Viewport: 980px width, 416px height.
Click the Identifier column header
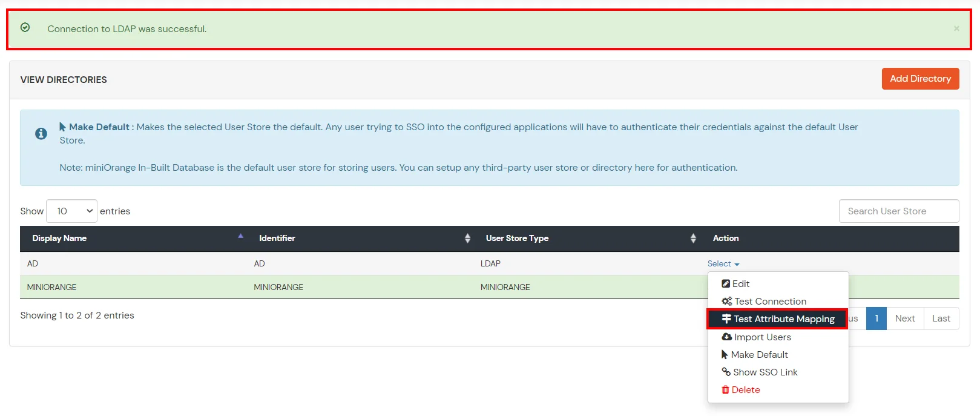[360, 238]
